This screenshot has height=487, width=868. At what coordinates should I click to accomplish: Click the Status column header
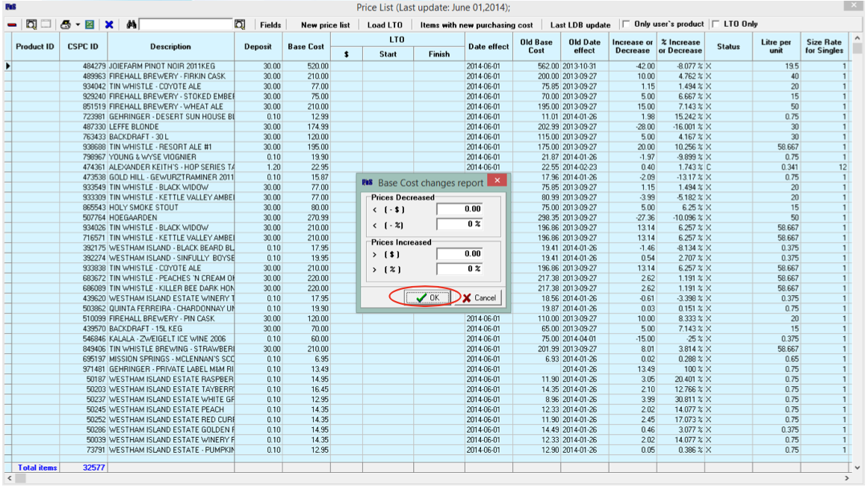[x=728, y=46]
